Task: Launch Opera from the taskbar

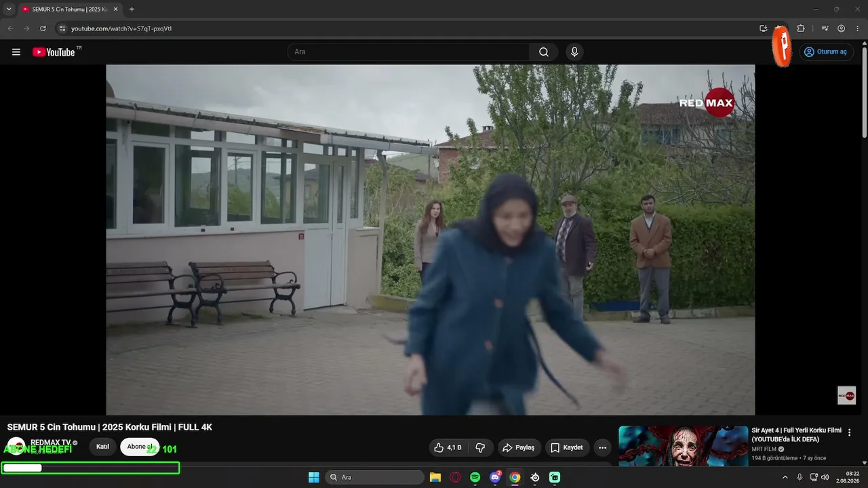Action: 455,477
